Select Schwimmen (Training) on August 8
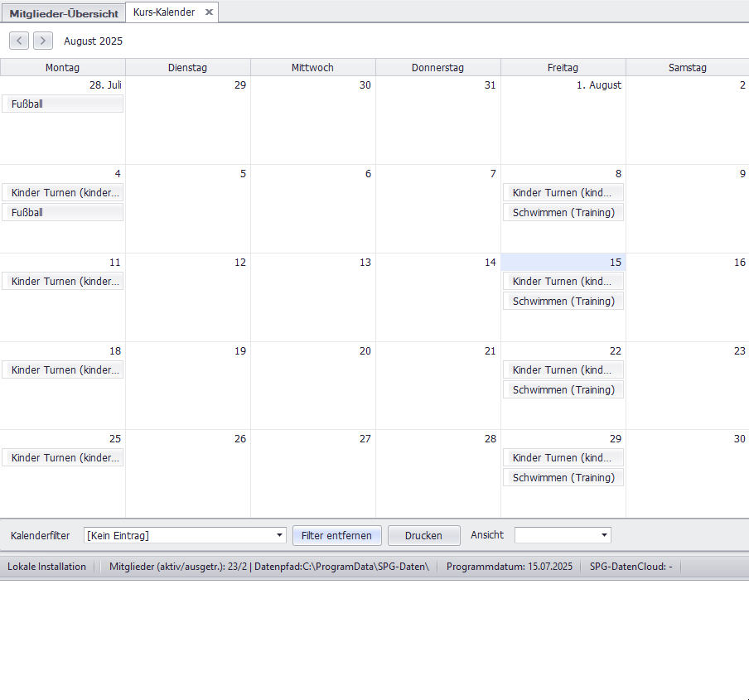 [x=563, y=213]
